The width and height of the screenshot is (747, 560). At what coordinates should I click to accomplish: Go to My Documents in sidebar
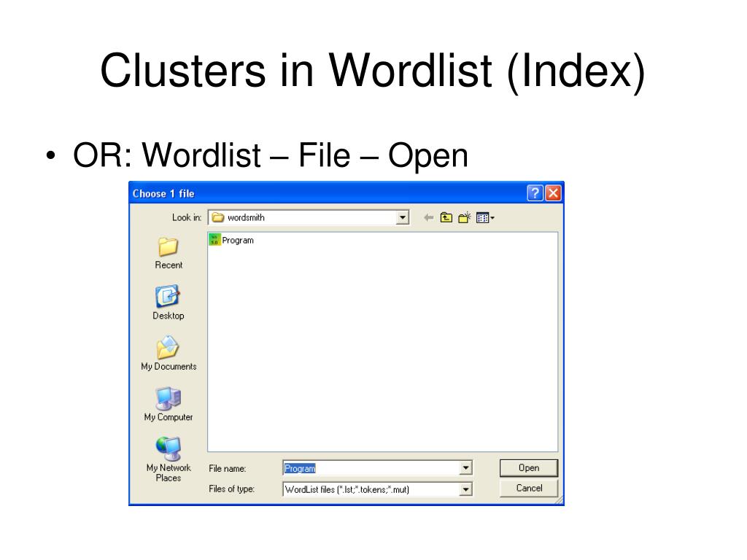(168, 347)
